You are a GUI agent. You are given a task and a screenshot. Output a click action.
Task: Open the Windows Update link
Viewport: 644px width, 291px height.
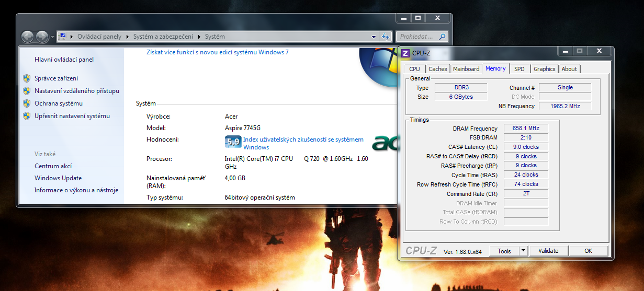[x=58, y=178]
